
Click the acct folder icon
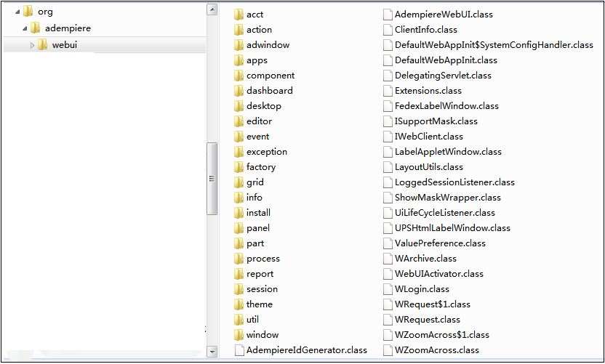[239, 15]
